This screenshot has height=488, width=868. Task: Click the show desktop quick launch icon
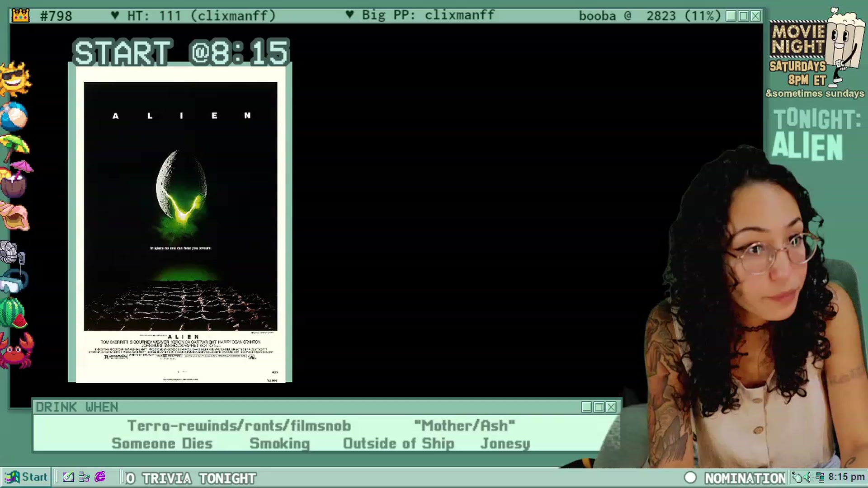click(x=84, y=477)
